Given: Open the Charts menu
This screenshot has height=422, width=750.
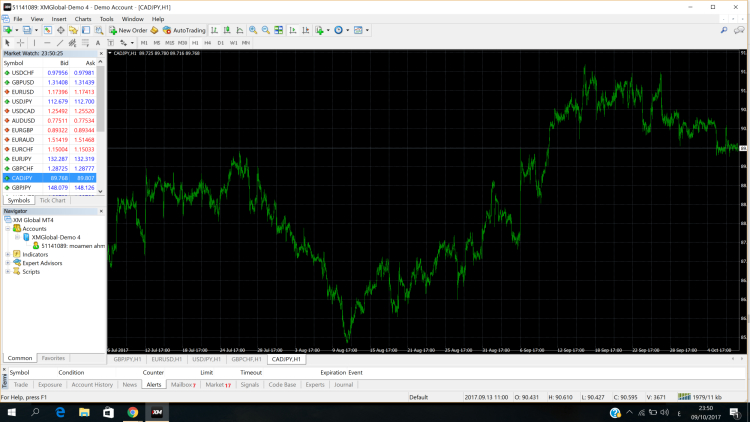Looking at the screenshot, I should (83, 19).
